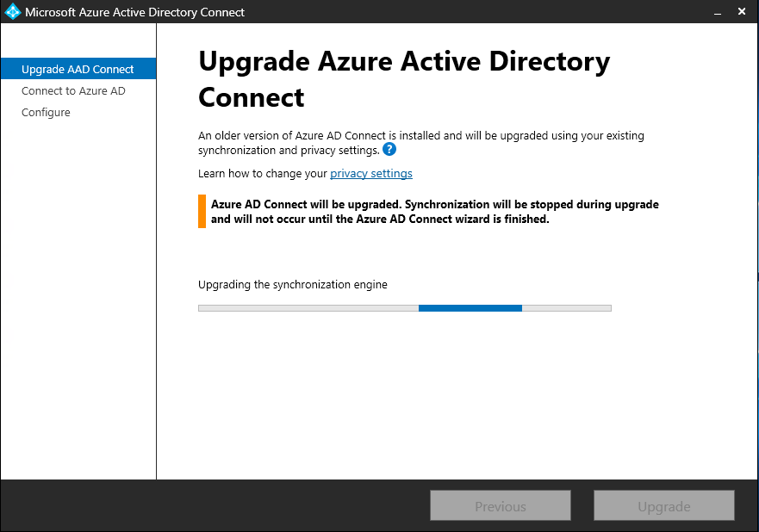
Task: Click the 'Upgrading the synchronization engine' status text
Action: 293,285
